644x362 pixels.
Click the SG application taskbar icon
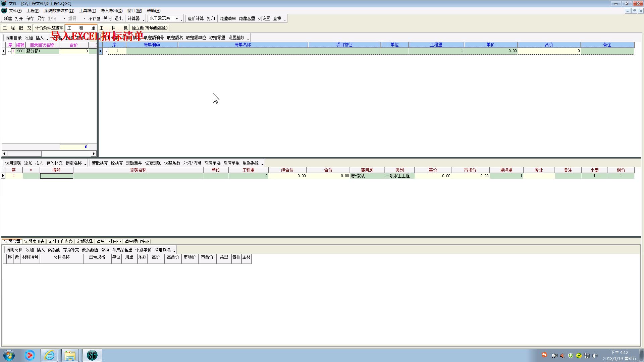click(x=92, y=355)
